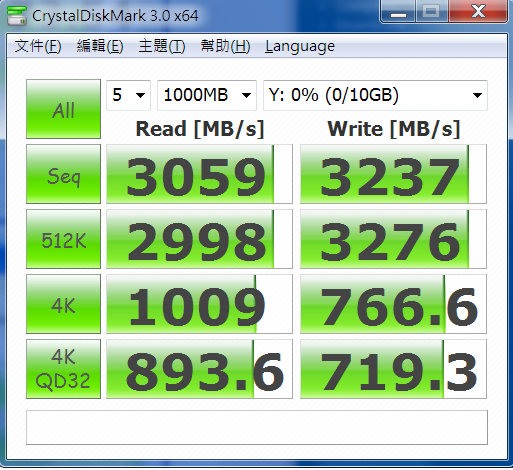Click the CrystalDiskMark app icon in title bar
The width and height of the screenshot is (513, 470).
pyautogui.click(x=17, y=15)
